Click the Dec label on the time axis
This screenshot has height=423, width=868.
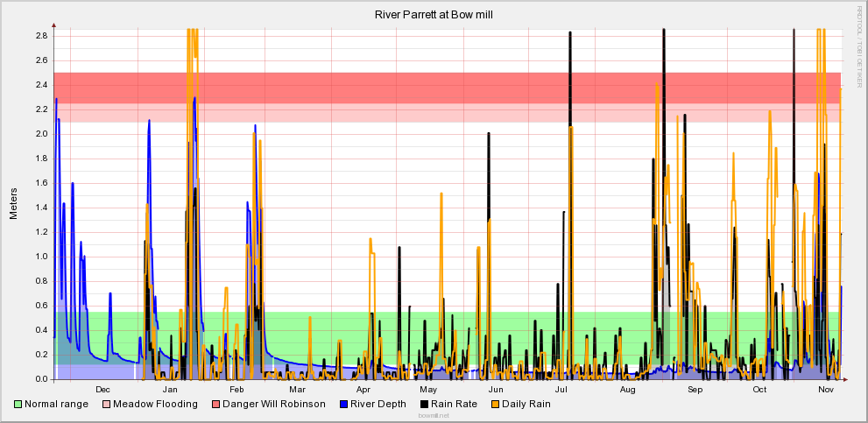tap(102, 389)
